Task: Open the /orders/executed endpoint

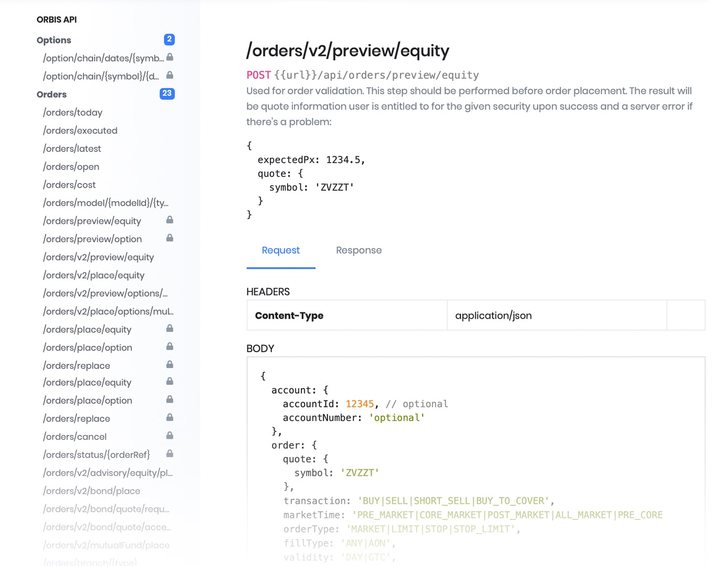Action: tap(80, 130)
